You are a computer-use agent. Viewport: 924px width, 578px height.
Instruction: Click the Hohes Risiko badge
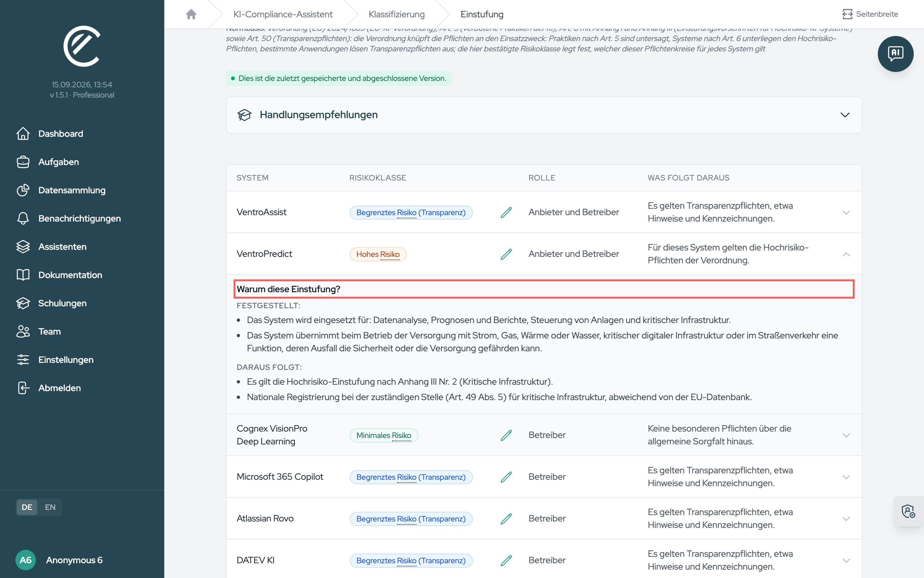[x=378, y=254]
